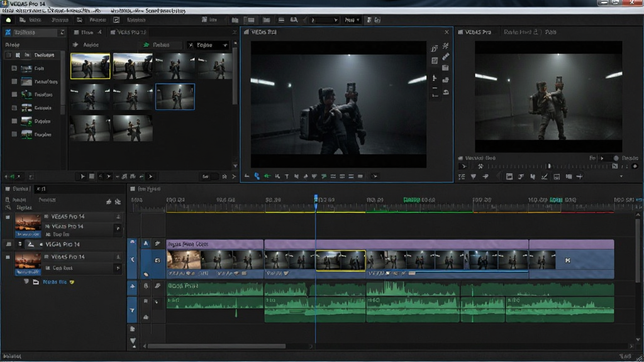This screenshot has width=644, height=362.
Task: Click the timeline horizontal scrollbar
Action: [x=216, y=346]
